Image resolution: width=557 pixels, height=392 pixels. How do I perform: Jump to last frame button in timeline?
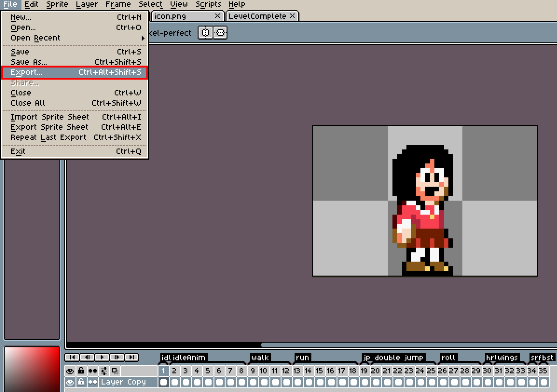pos(132,357)
